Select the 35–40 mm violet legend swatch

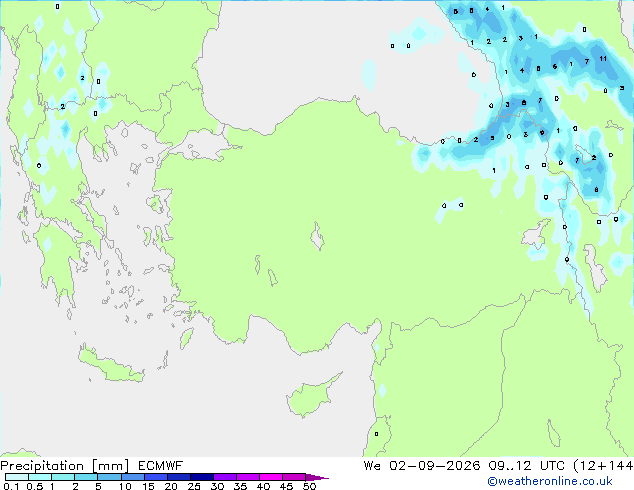pyautogui.click(x=247, y=477)
